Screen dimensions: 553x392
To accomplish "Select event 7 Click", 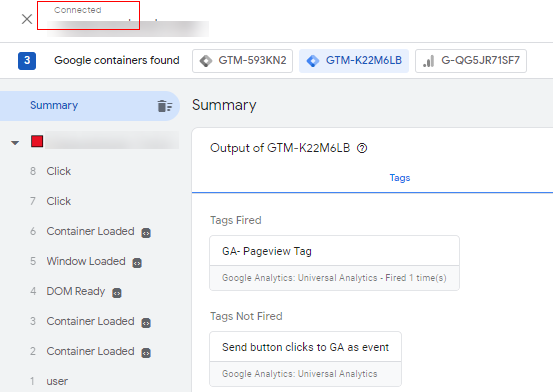I will coord(59,201).
